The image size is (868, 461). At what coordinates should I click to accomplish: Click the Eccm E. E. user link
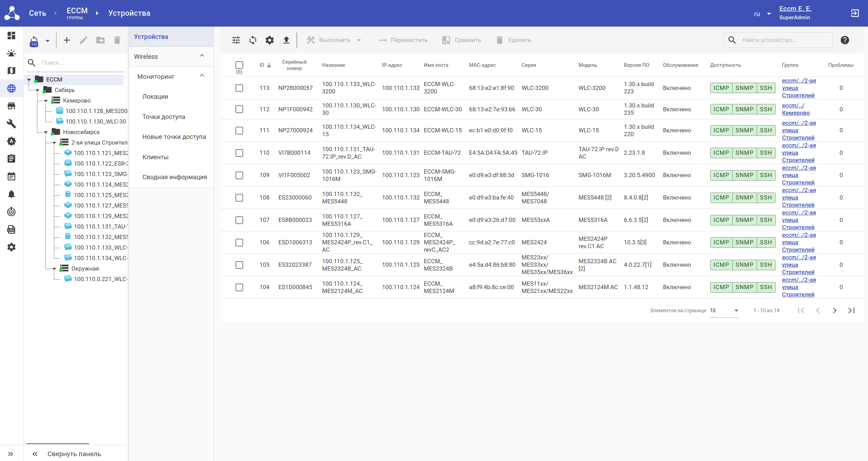click(795, 9)
